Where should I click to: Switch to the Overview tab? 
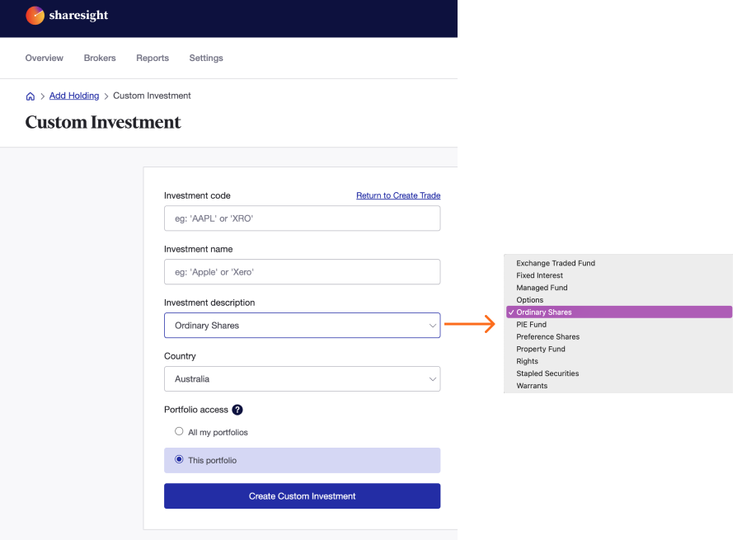coord(44,58)
